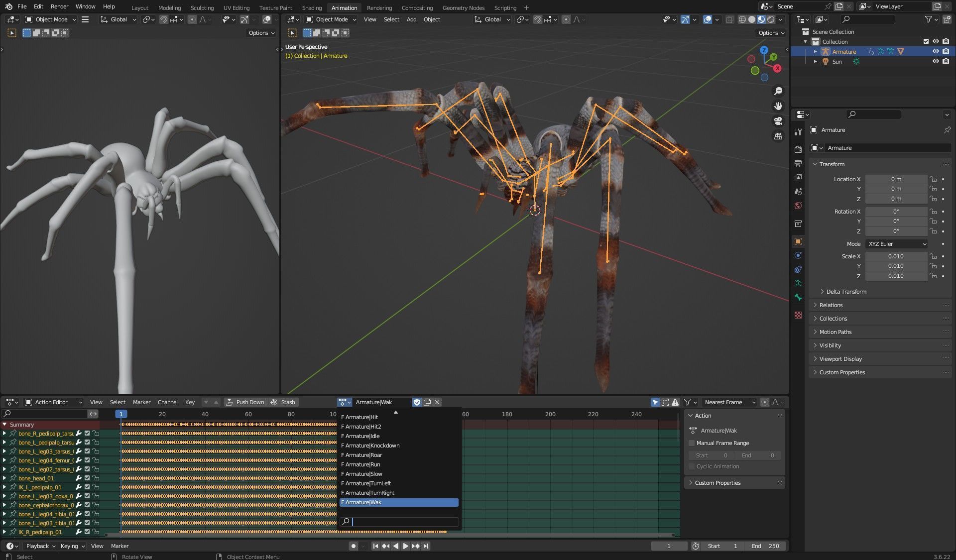Expand the Relations panel
Viewport: 956px width, 560px height.
click(880, 305)
